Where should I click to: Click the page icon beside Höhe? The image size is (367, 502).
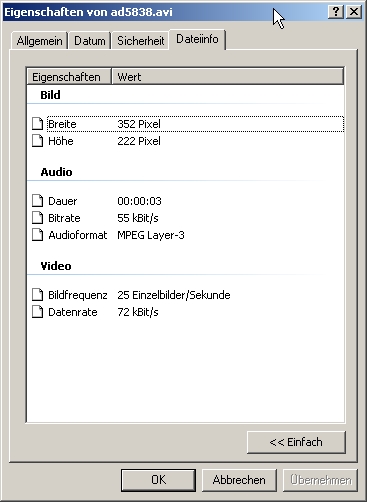tap(38, 141)
